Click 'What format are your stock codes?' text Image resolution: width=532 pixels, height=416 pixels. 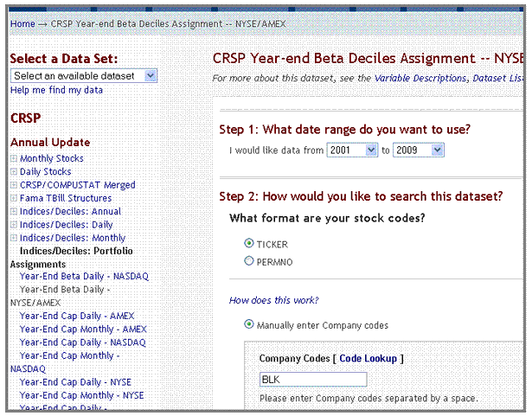[327, 218]
